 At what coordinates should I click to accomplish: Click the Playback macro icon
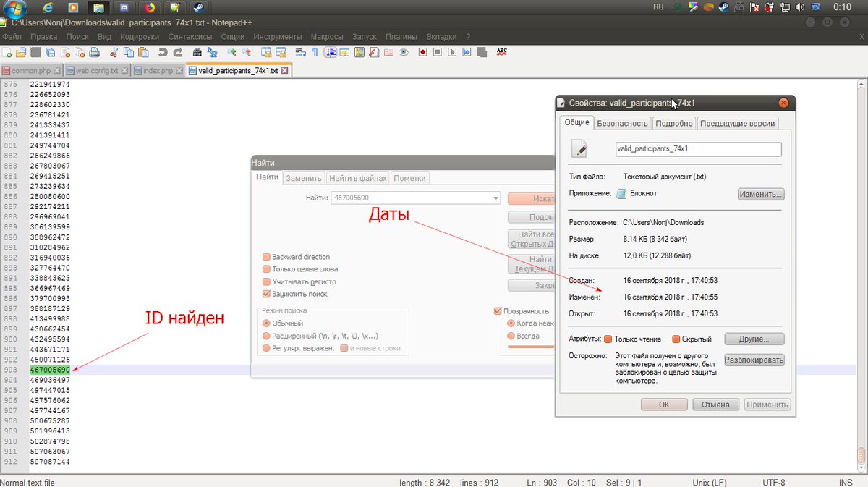pos(452,52)
